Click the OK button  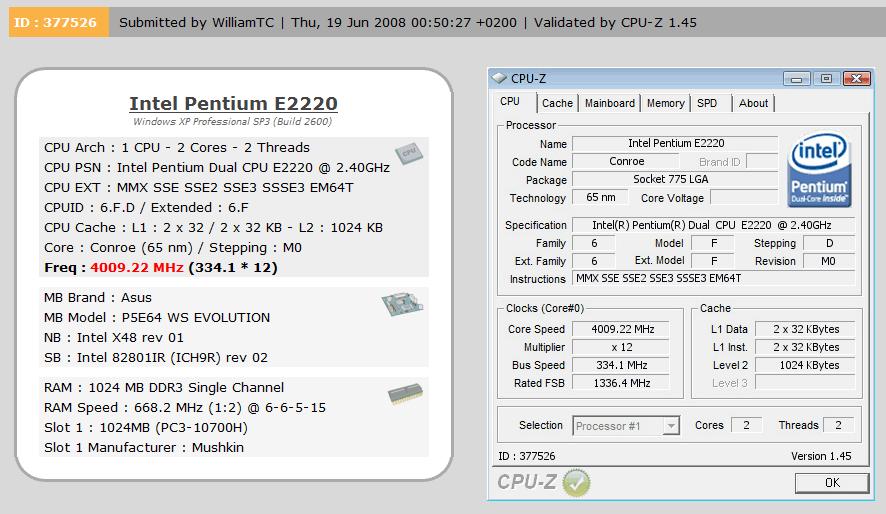pos(832,483)
